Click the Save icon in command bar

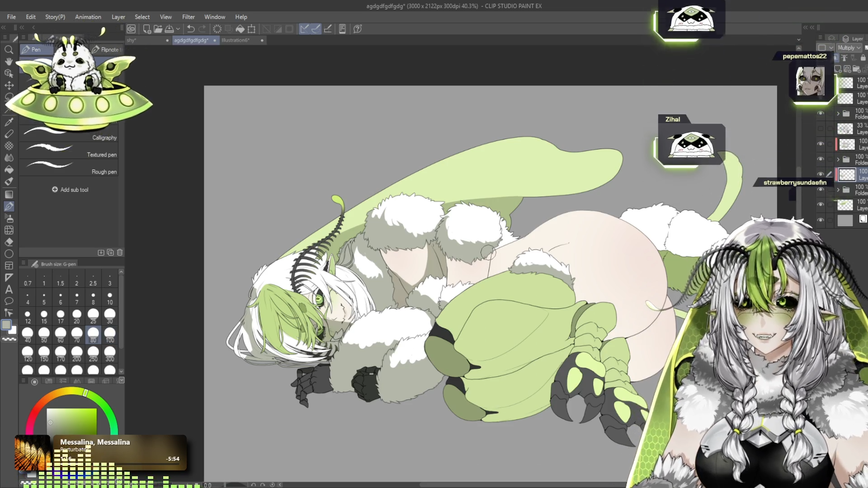[169, 29]
